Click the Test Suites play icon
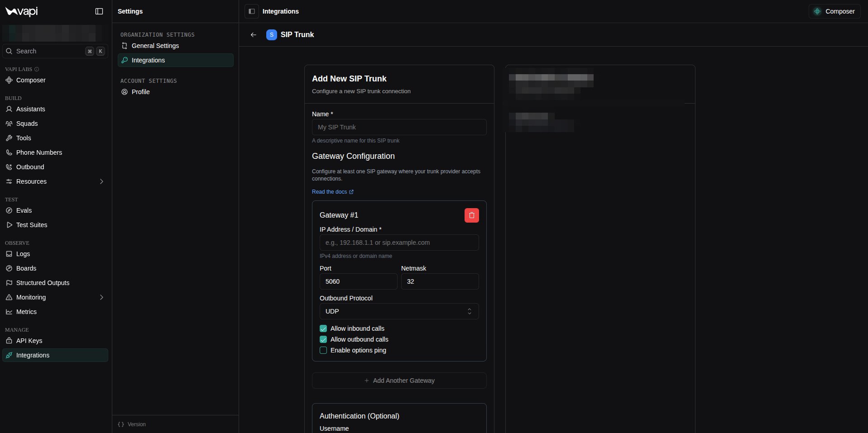Viewport: 868px width, 433px height. (x=9, y=225)
